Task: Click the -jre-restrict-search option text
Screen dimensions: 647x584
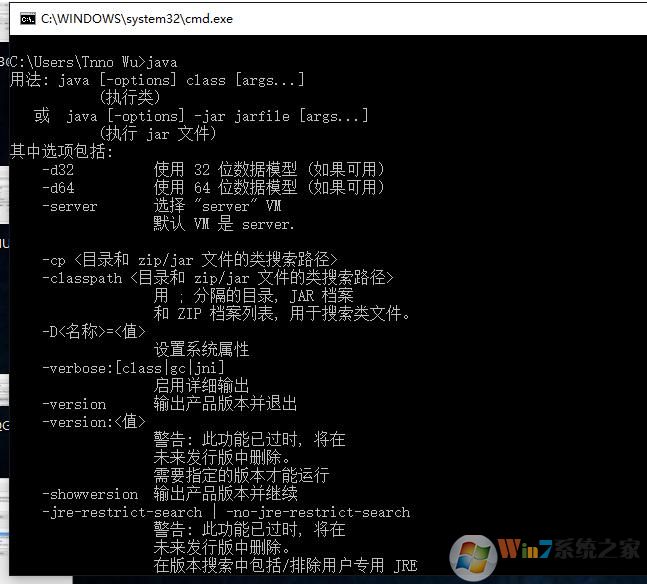Action: 122,512
